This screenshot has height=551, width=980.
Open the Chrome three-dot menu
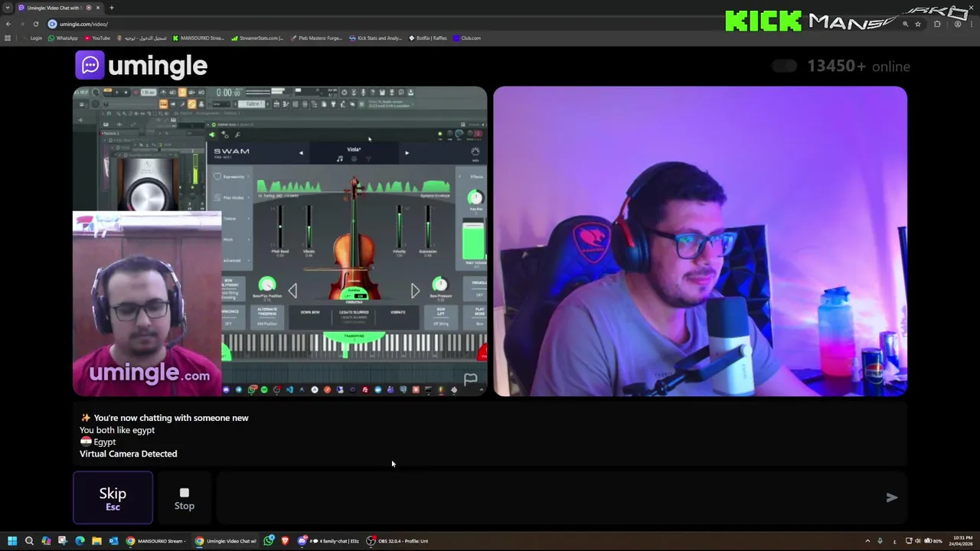click(972, 24)
